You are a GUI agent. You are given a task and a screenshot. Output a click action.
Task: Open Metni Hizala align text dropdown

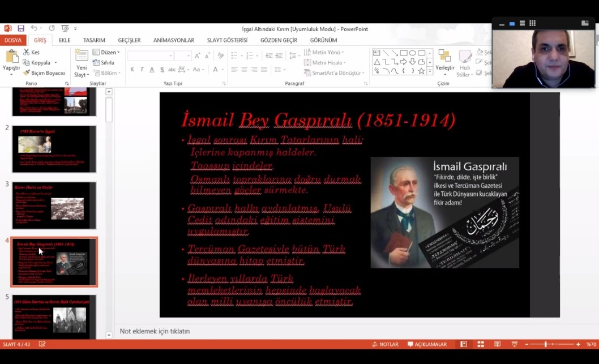[325, 62]
